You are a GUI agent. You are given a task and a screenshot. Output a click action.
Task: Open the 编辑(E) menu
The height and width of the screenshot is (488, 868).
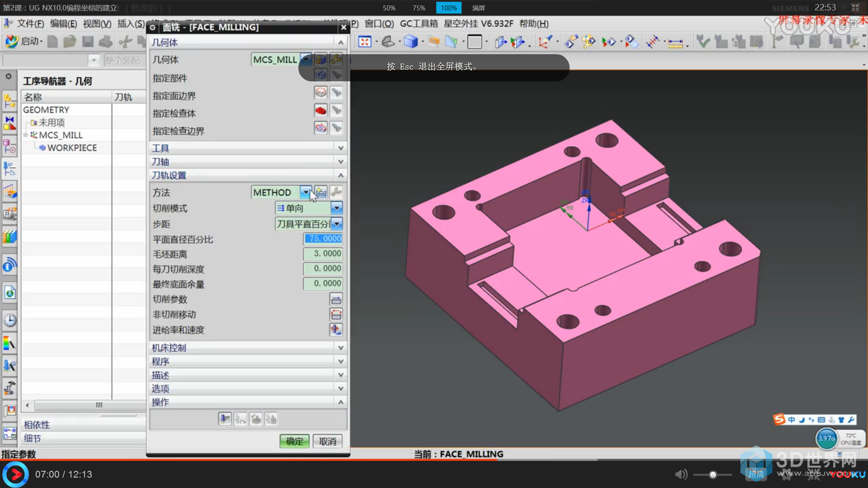coord(63,23)
